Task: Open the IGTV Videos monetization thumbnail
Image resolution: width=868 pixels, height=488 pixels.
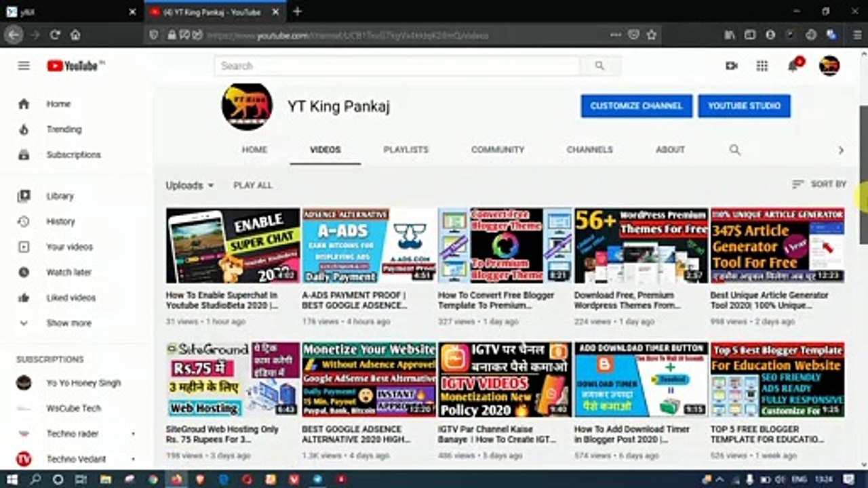Action: (505, 380)
